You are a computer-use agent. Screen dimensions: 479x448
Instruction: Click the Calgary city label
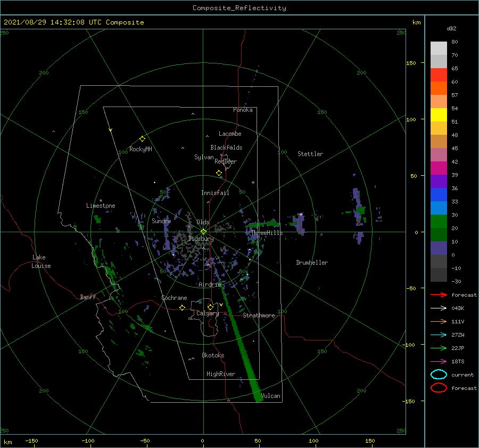click(x=208, y=313)
